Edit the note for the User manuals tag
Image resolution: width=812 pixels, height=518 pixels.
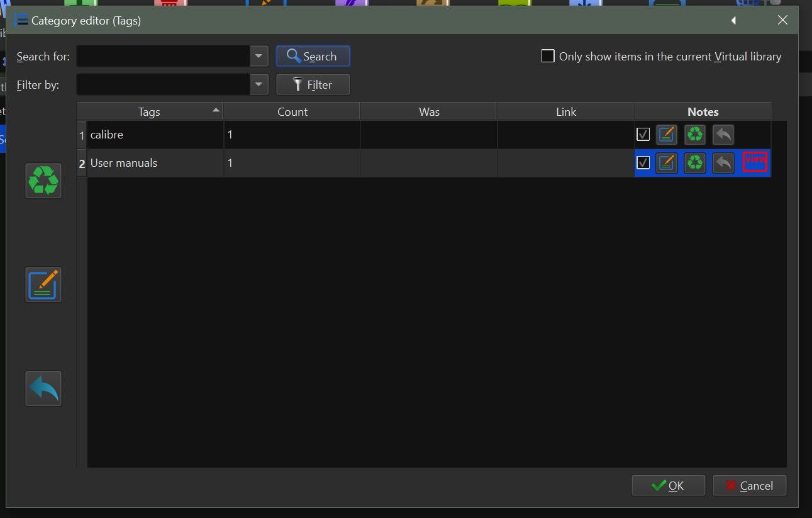[x=667, y=163]
